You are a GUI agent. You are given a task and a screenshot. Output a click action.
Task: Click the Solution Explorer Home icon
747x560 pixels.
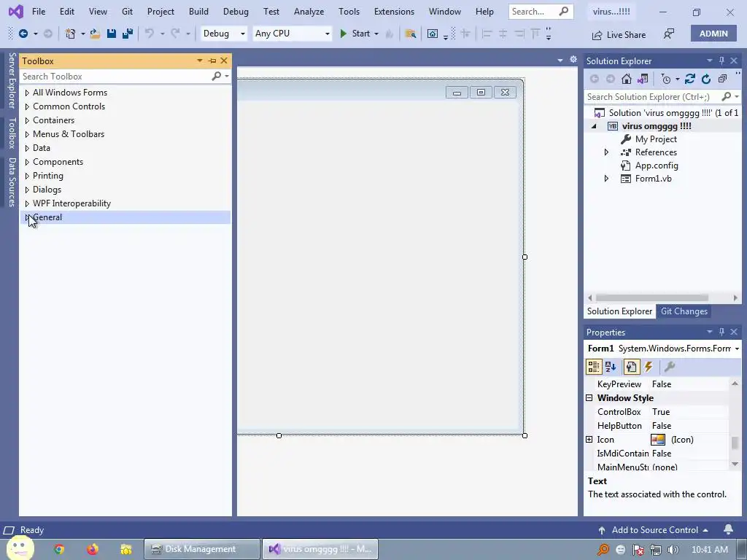coord(627,79)
